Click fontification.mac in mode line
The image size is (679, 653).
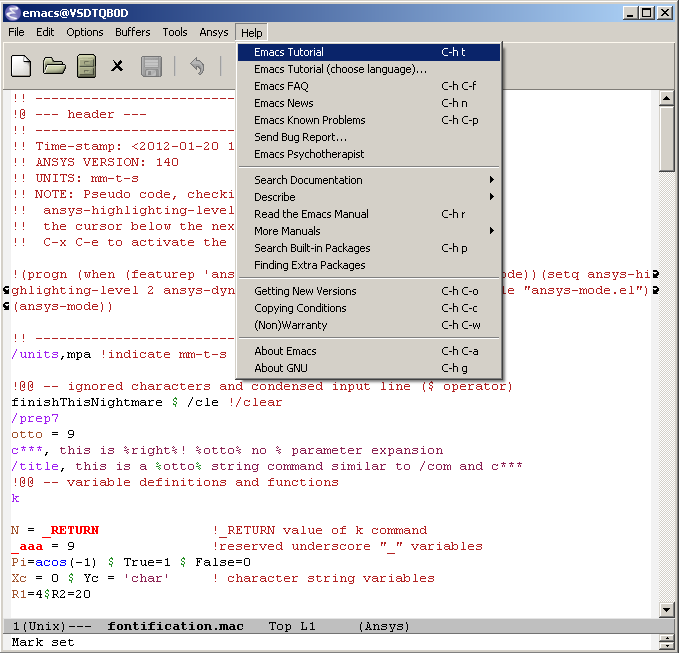pyautogui.click(x=175, y=626)
